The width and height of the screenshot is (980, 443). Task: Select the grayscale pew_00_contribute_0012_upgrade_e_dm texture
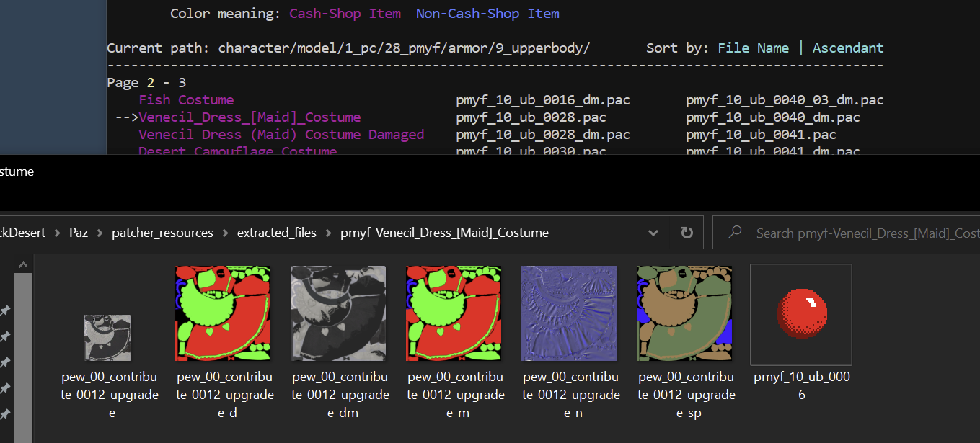pyautogui.click(x=338, y=313)
